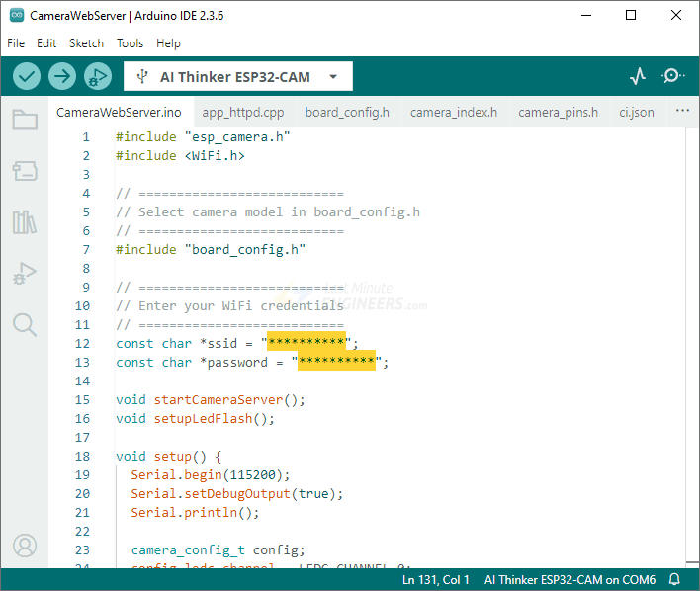Open the Serial Monitor icon
700x591 pixels.
[x=673, y=76]
